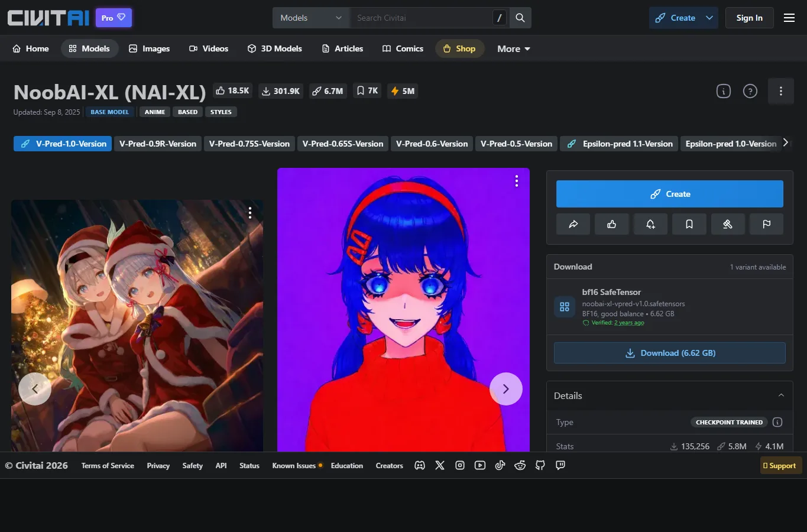Focus the Search Civitai input field
The width and height of the screenshot is (807, 532).
(422, 18)
